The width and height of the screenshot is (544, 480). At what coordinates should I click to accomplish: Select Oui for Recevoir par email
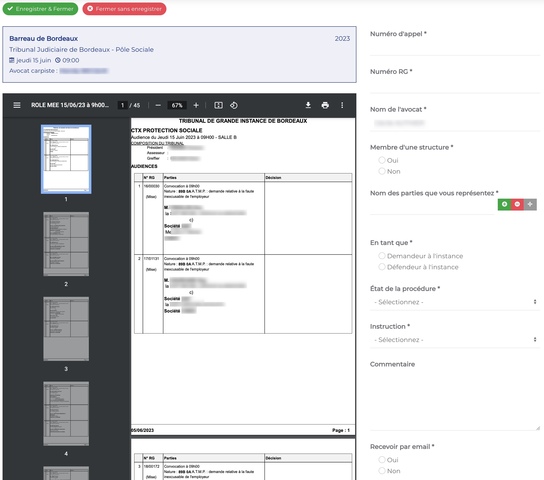point(382,460)
